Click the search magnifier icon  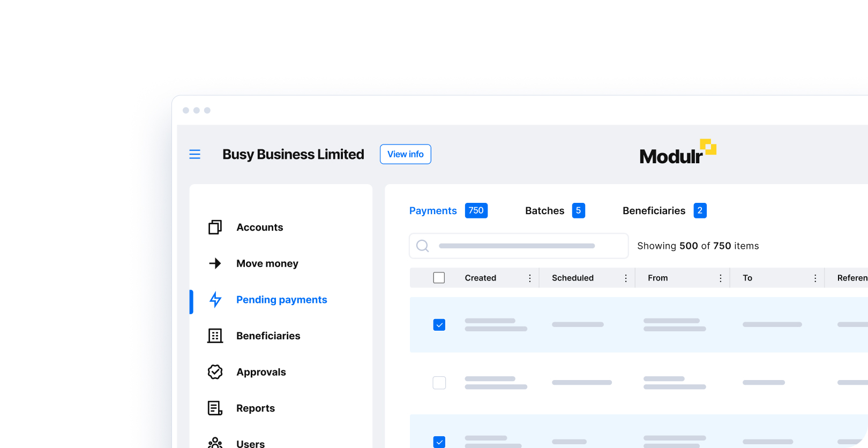pyautogui.click(x=422, y=246)
